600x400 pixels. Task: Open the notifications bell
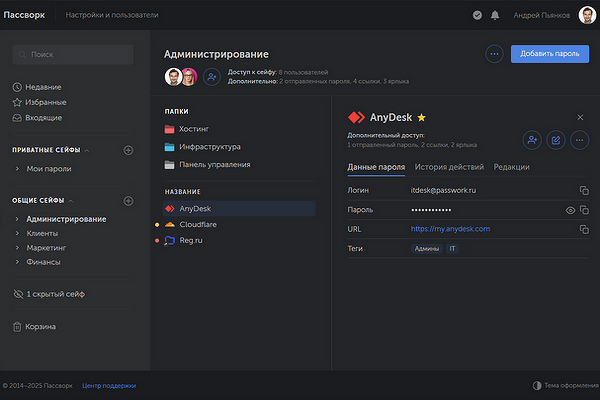(495, 15)
